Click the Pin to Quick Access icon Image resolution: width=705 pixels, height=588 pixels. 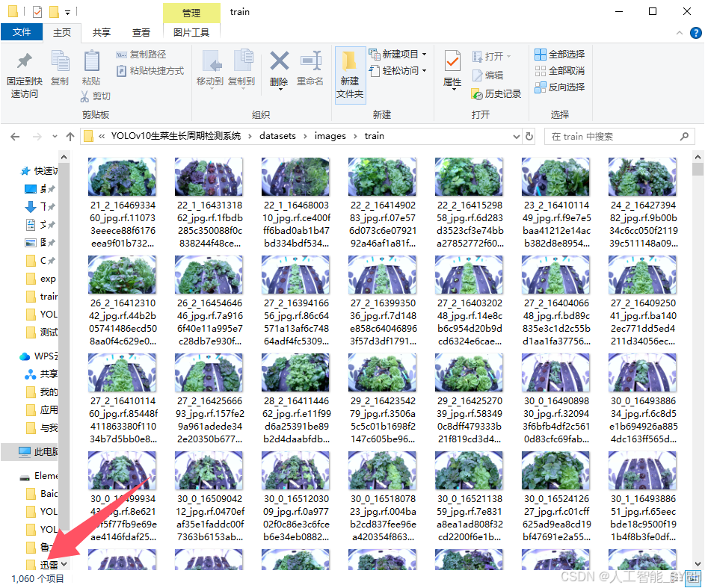(24, 61)
